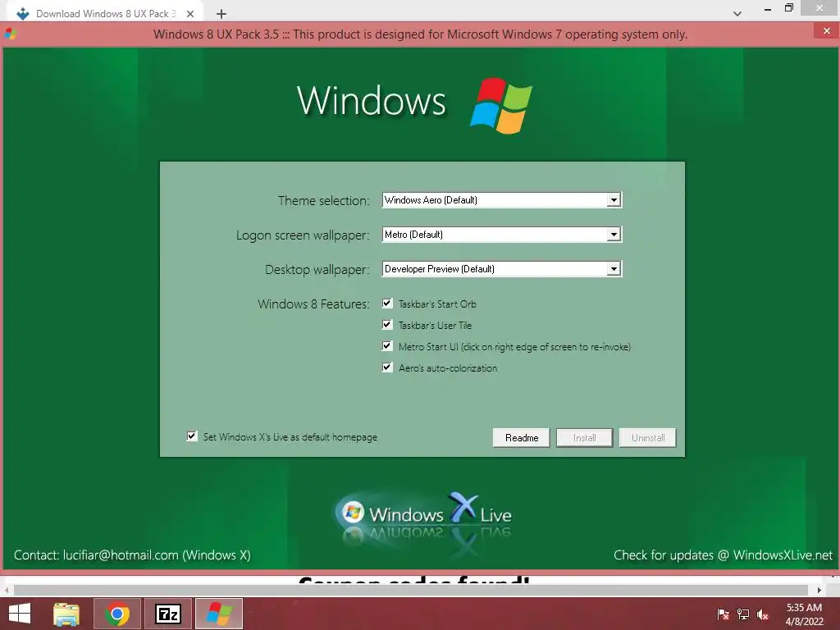Close the Download Windows 8 UX Pack tab
Screen dimensions: 840x630
pos(190,14)
